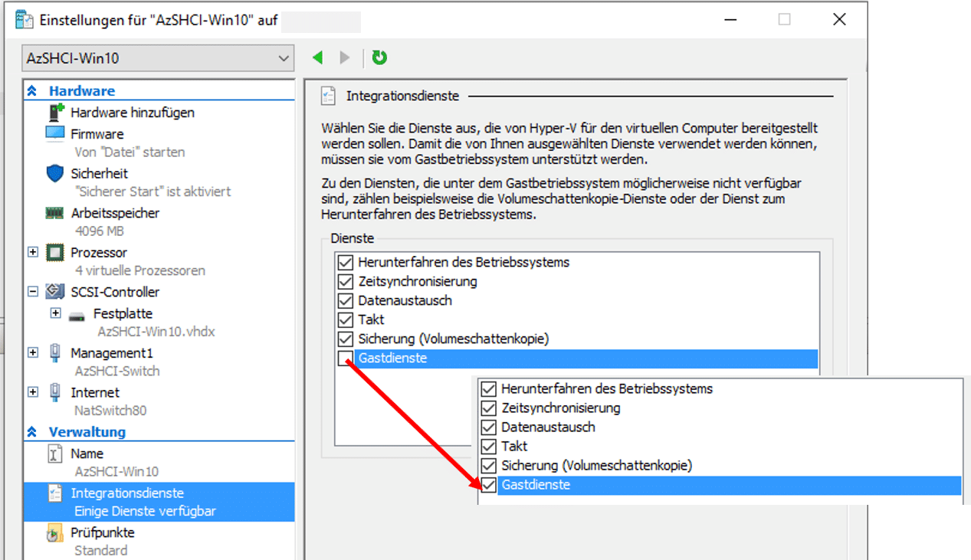This screenshot has width=971, height=560.
Task: Click the Prozessor chip icon
Action: click(x=55, y=253)
